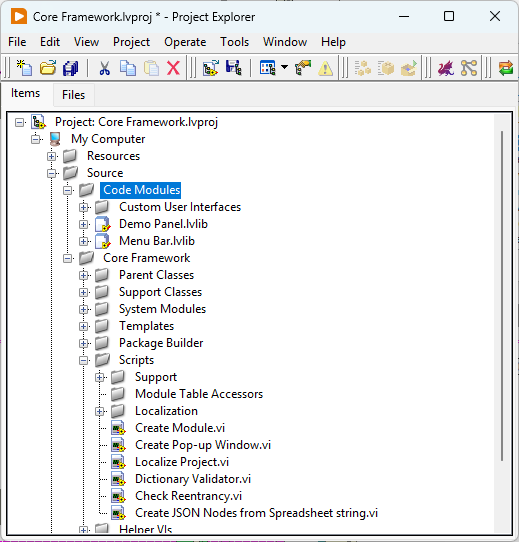This screenshot has height=542, width=519.
Task: Click the LabVIEW application icon in title bar
Action: click(19, 17)
